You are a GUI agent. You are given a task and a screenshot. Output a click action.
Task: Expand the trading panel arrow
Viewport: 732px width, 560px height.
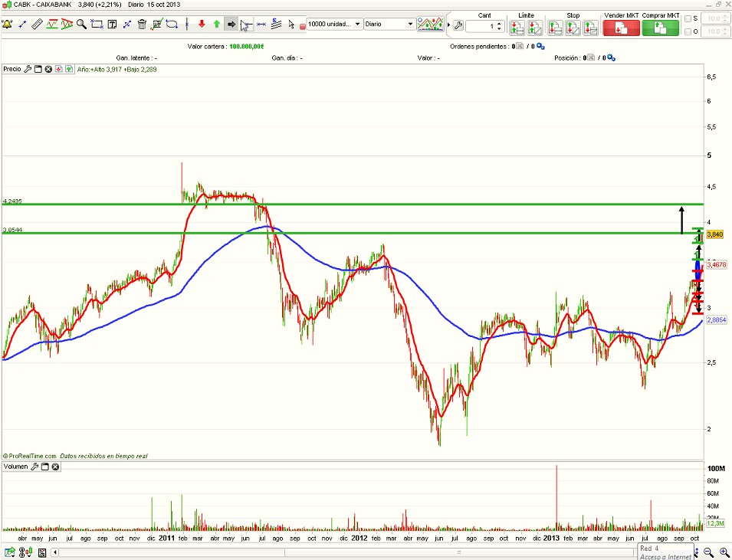coord(448,25)
